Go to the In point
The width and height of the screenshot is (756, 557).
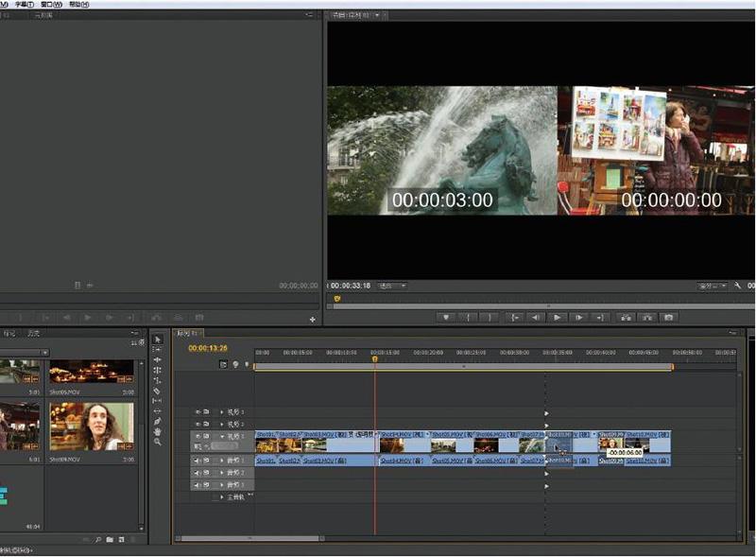tap(515, 318)
